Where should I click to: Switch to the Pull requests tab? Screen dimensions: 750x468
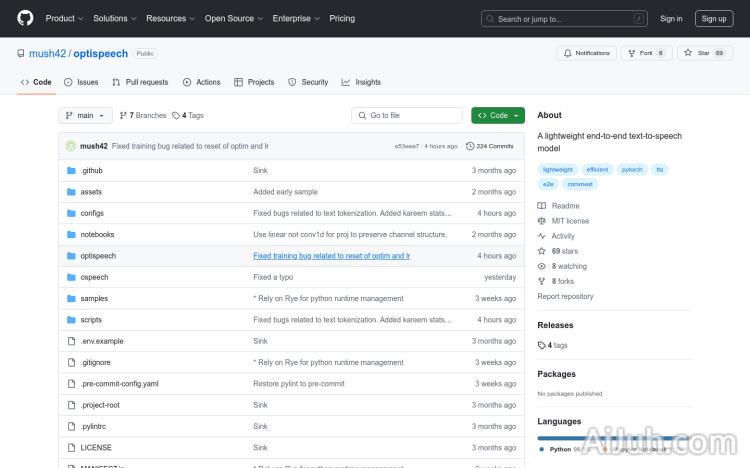140,82
